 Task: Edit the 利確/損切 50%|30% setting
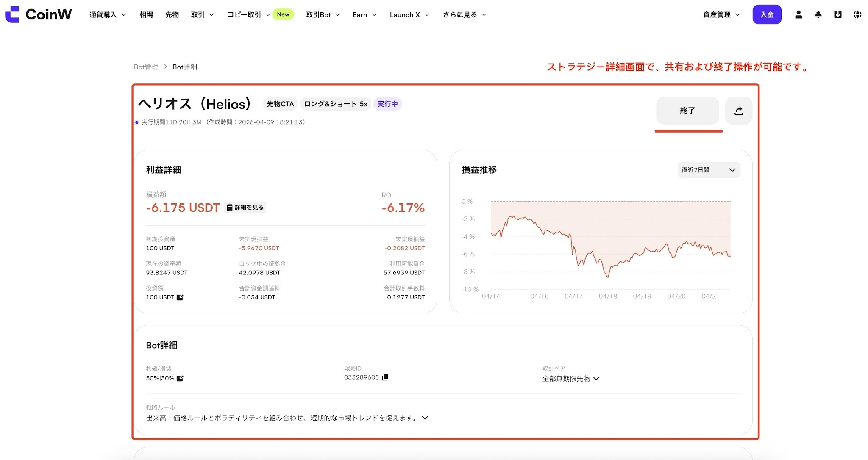tap(180, 378)
